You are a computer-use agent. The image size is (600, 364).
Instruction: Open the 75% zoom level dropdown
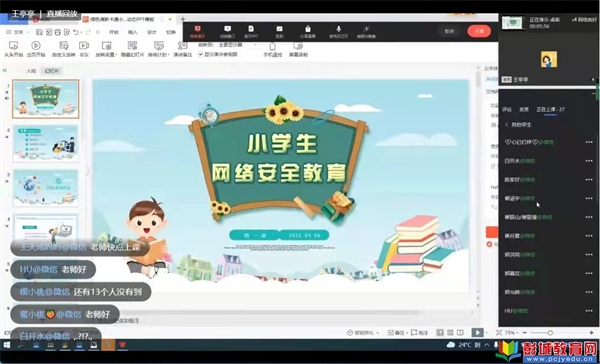pos(512,333)
